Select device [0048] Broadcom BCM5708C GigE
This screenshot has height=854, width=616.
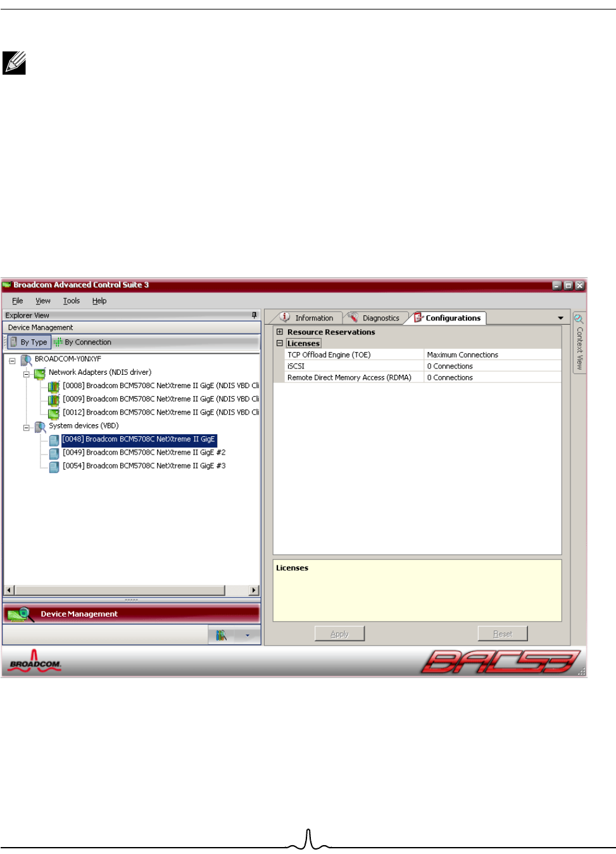[139, 439]
